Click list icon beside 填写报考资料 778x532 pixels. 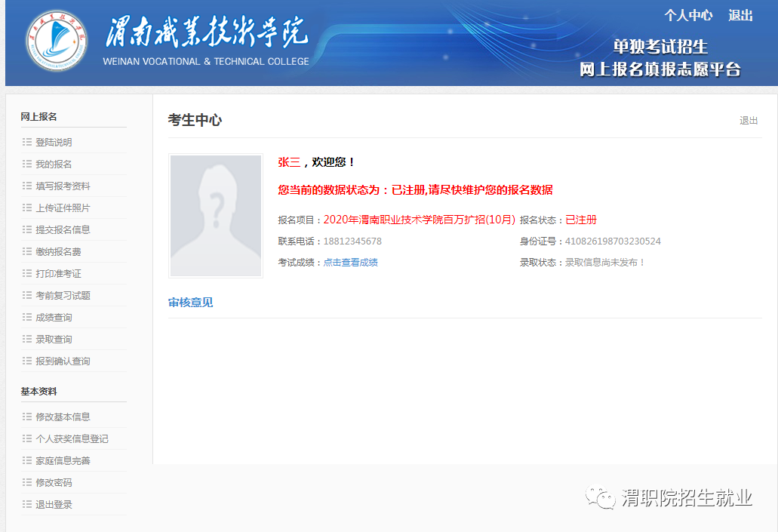[x=27, y=186]
